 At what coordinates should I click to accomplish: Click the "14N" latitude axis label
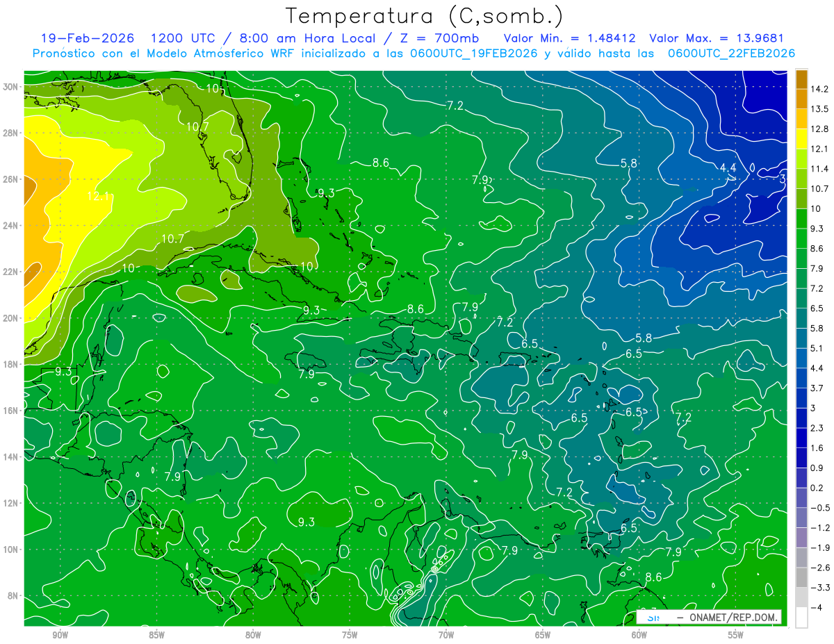12,456
